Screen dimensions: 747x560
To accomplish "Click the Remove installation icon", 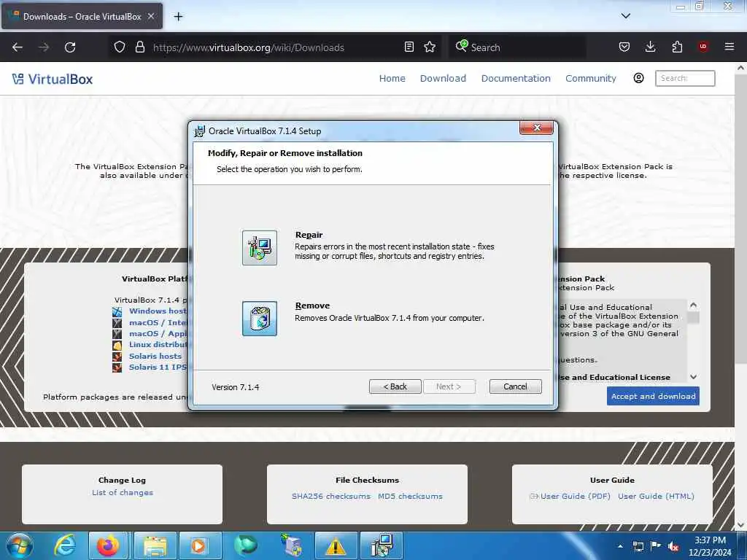I will (x=259, y=318).
